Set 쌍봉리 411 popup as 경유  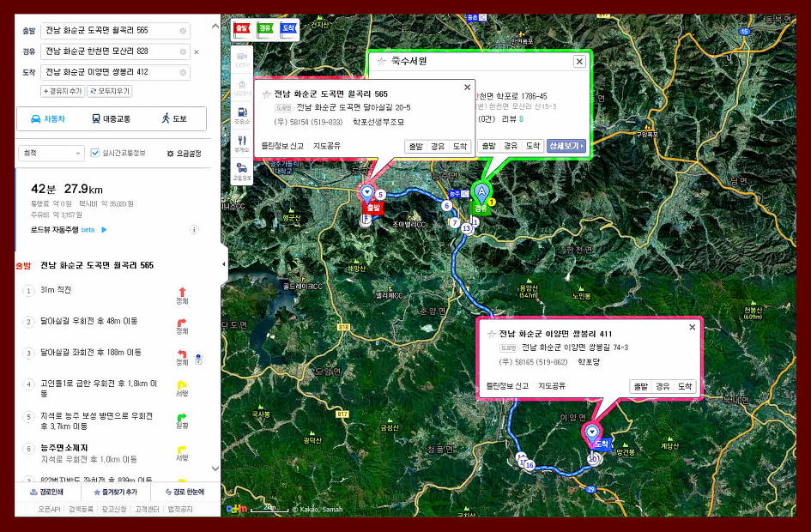(663, 387)
